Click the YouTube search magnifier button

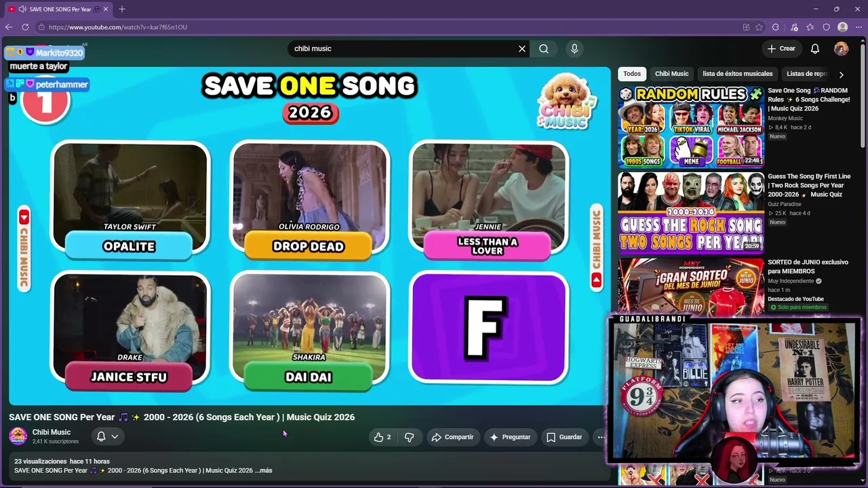click(544, 49)
